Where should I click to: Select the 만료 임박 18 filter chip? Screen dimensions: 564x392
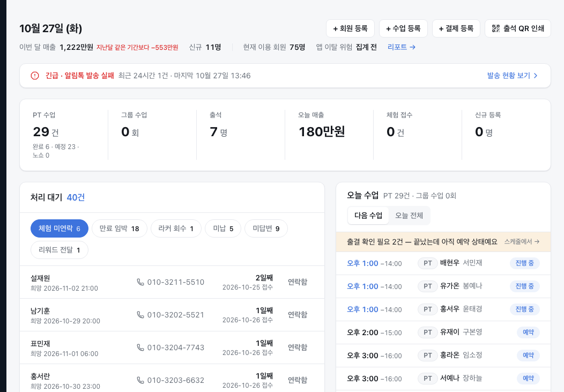[120, 228]
